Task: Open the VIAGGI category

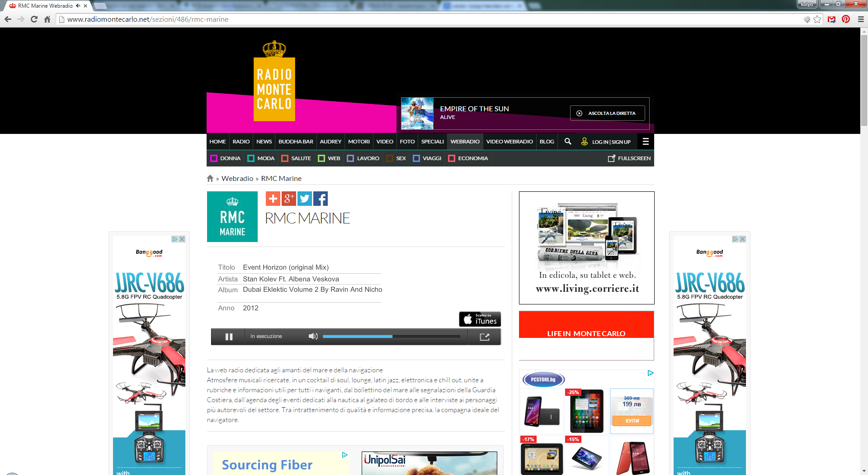Action: 427,158
